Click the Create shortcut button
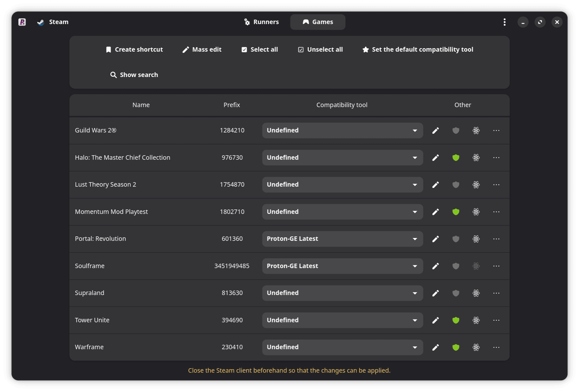The height and width of the screenshot is (392, 579). 134,49
